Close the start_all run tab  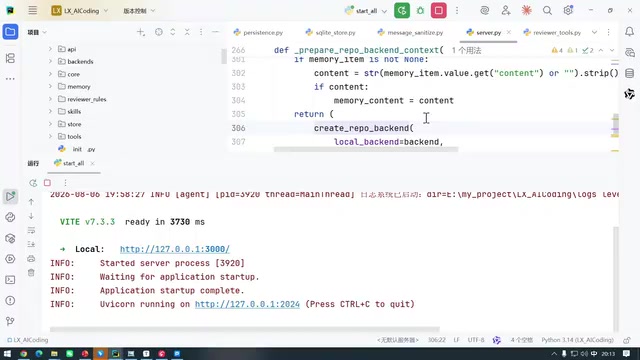tap(92, 163)
